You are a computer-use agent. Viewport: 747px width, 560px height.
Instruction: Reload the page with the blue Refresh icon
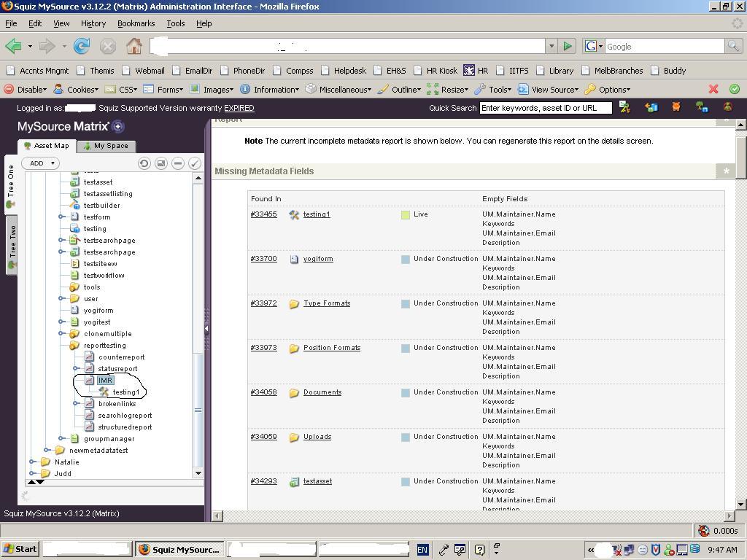click(x=82, y=46)
